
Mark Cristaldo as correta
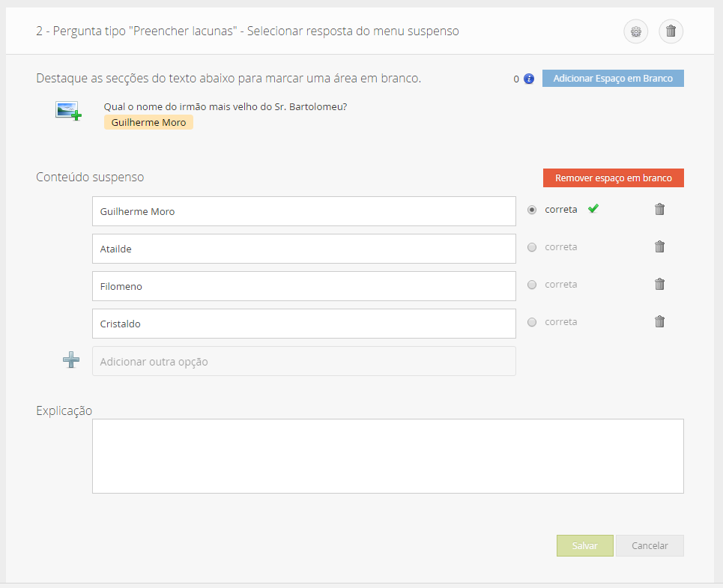point(532,322)
